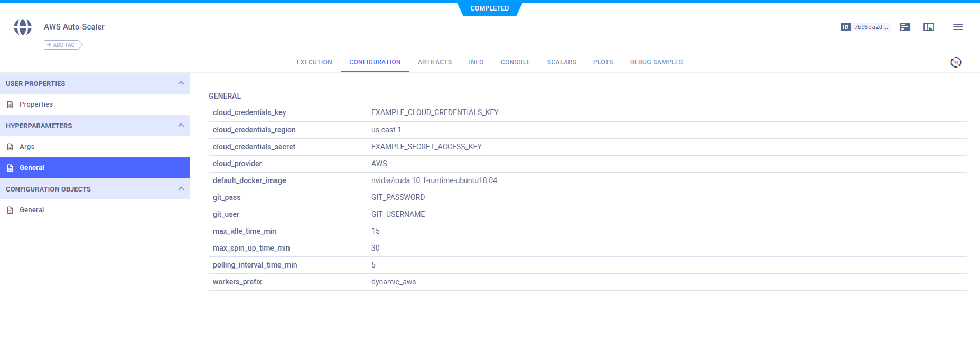The image size is (980, 362).
Task: Click the auto-refresh pause icon
Action: tap(956, 62)
